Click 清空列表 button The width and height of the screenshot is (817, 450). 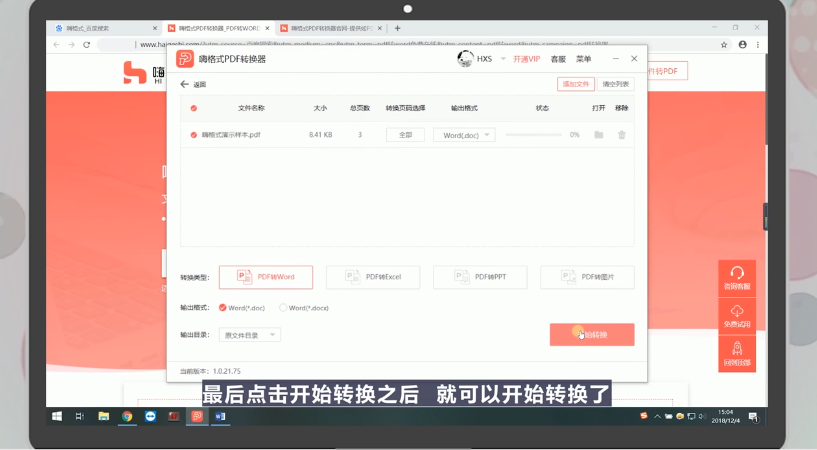(x=615, y=84)
